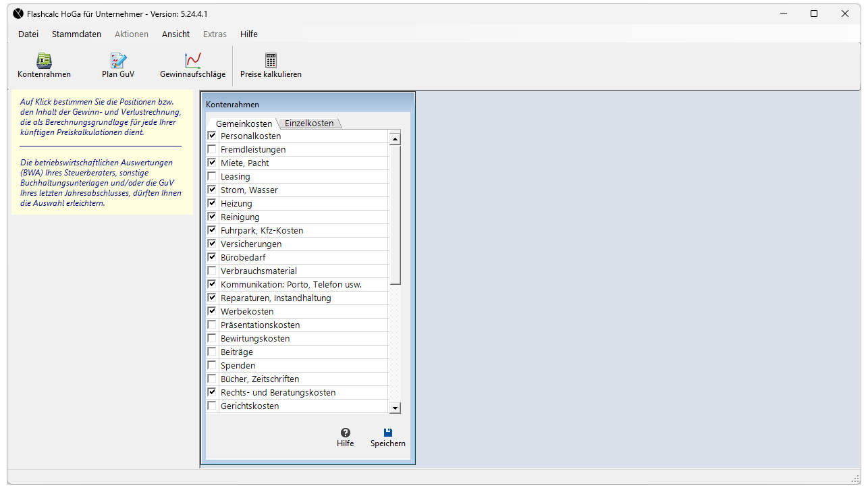Screen dimensions: 868x488
Task: Open the Stammdaten menu
Action: click(76, 34)
